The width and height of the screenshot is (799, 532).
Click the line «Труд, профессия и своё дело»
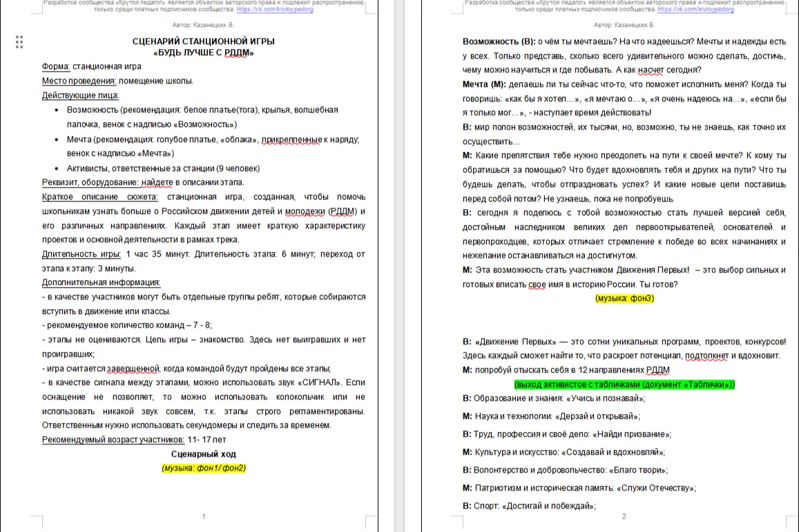coord(567,434)
